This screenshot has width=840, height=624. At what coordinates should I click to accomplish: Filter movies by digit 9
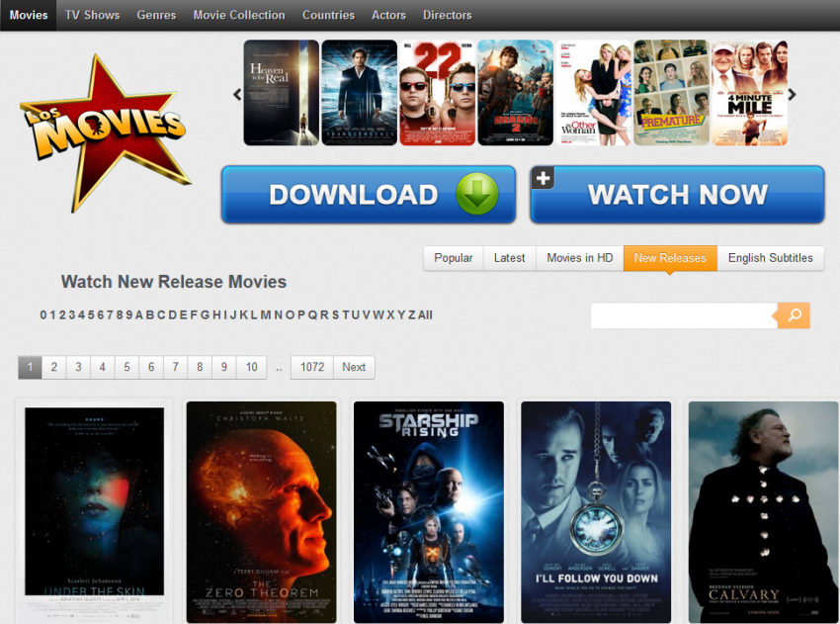129,314
